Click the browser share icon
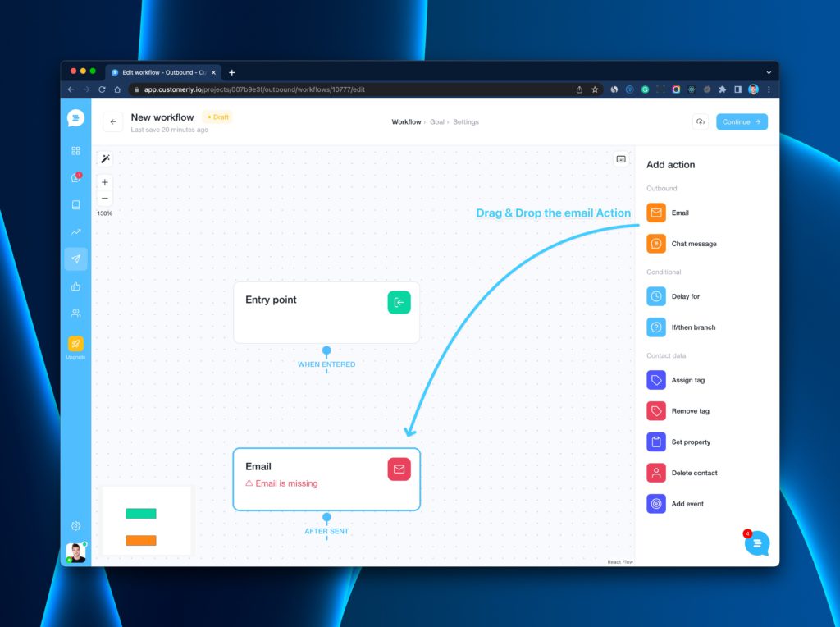The image size is (840, 627). 579,89
